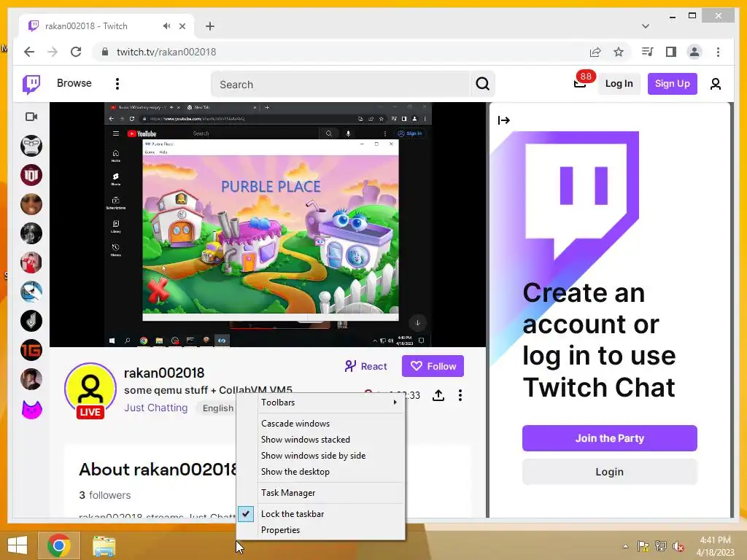Open the gorilla avatar channel in the sidebar
This screenshot has height=560, width=747.
(31, 146)
